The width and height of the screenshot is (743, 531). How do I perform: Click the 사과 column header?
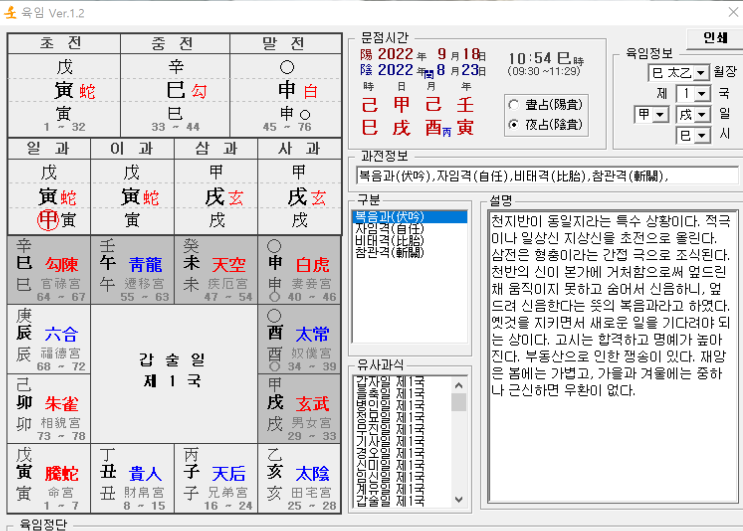pos(299,149)
